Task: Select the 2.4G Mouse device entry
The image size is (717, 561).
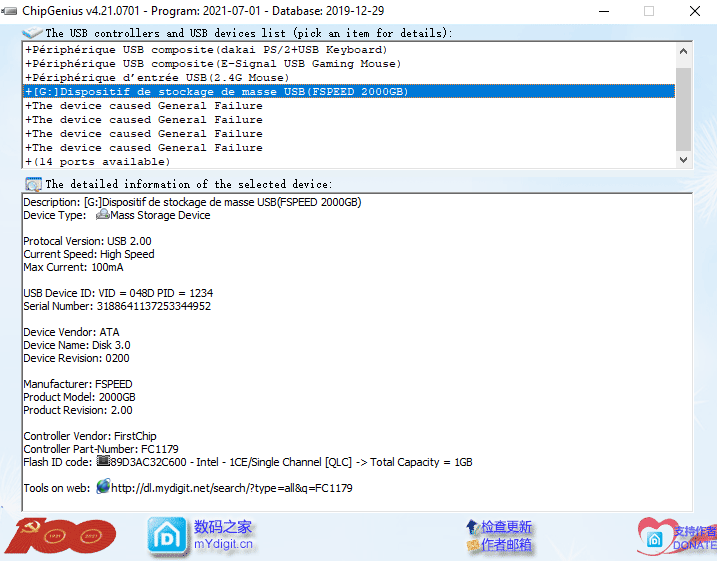Action: coord(349,77)
